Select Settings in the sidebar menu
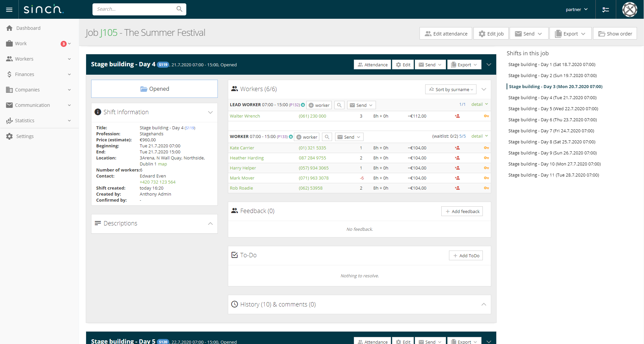This screenshot has width=644, height=344. (25, 136)
